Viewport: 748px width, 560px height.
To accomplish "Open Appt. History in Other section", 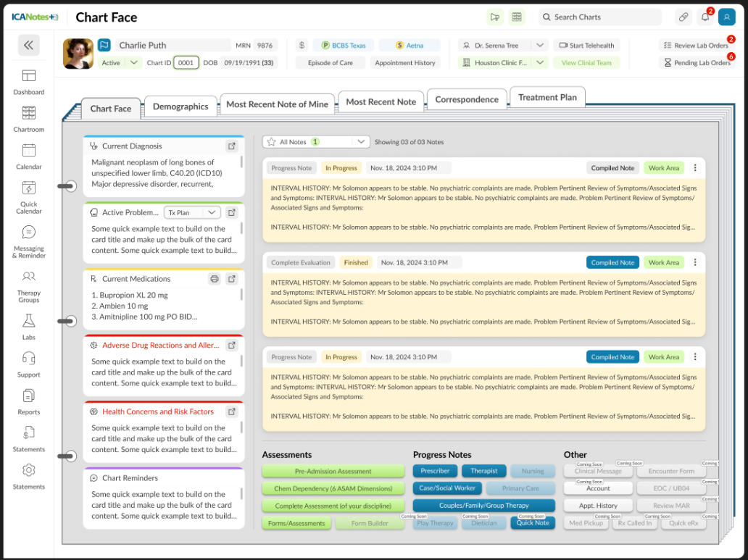I will [598, 506].
